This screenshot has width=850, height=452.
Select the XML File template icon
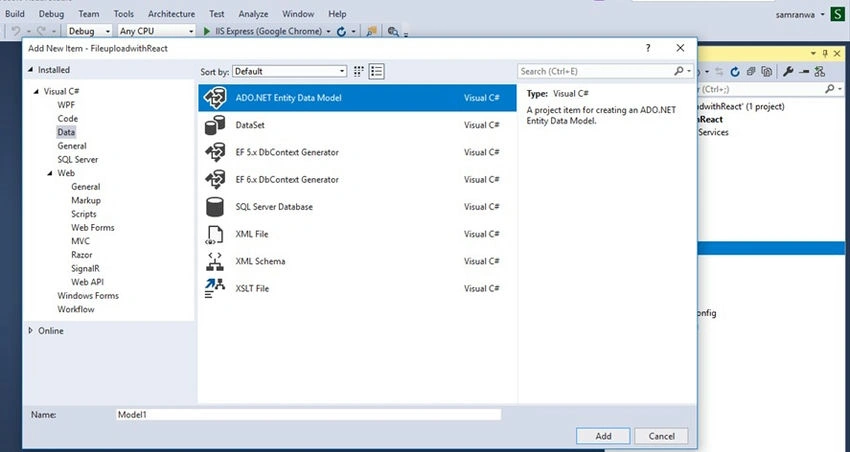[x=215, y=234]
